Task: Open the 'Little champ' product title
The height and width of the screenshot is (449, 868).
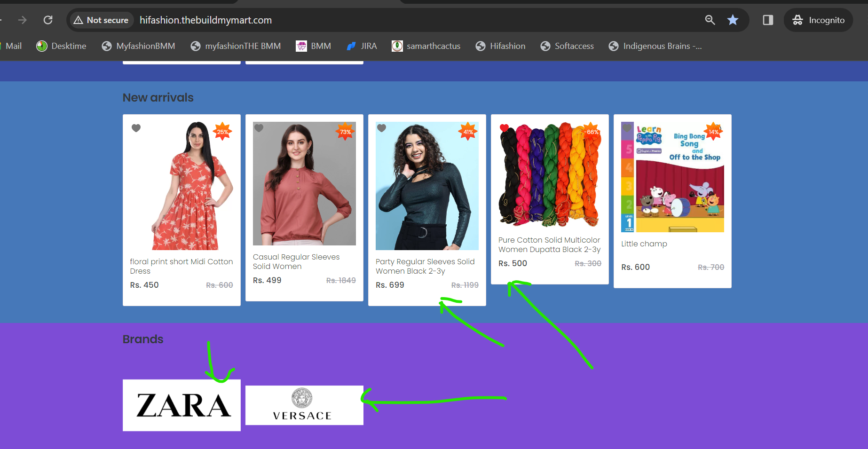Action: (x=644, y=244)
